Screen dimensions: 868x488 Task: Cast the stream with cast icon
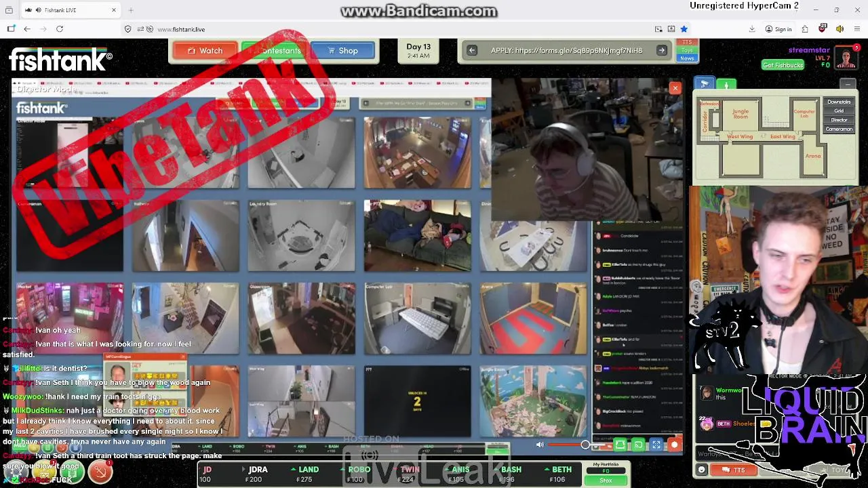(x=638, y=445)
